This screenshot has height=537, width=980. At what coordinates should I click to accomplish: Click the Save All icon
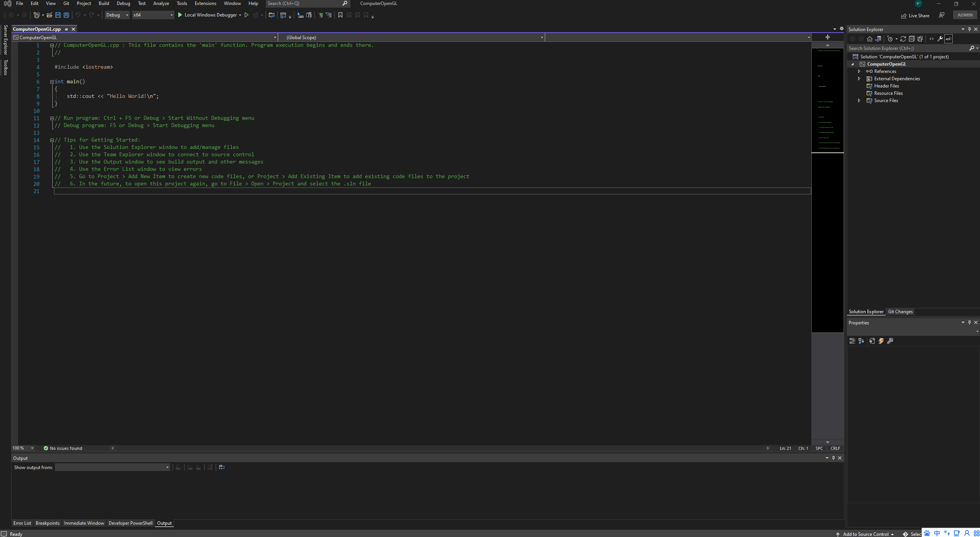click(x=66, y=15)
